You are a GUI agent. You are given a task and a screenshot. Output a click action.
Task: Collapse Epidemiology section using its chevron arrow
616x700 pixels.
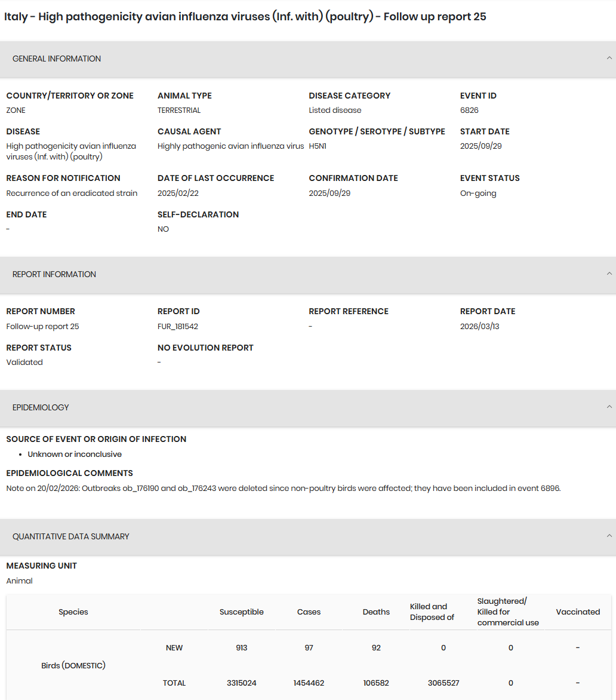coord(609,407)
